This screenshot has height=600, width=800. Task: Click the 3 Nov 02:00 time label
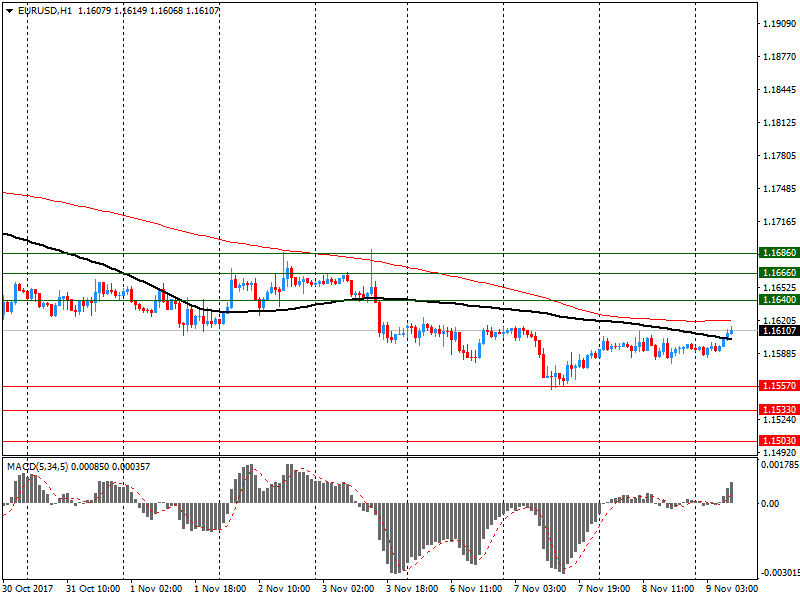tap(348, 589)
